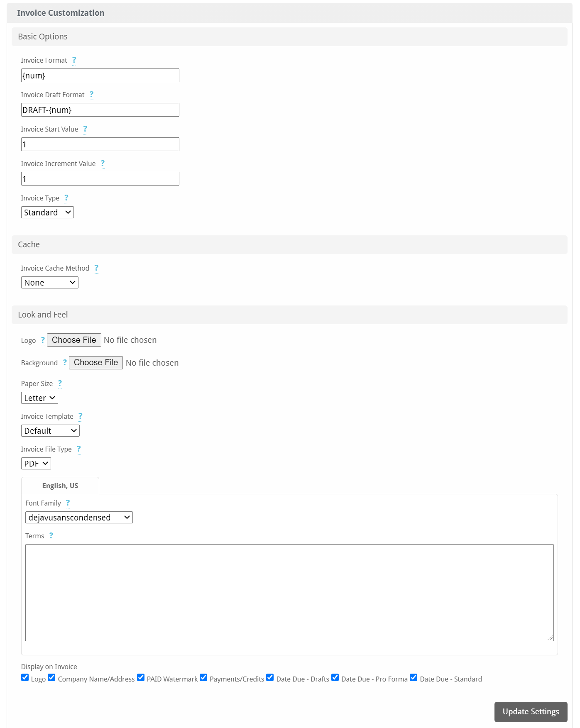Show help for Invoice Increment Value

click(x=103, y=164)
